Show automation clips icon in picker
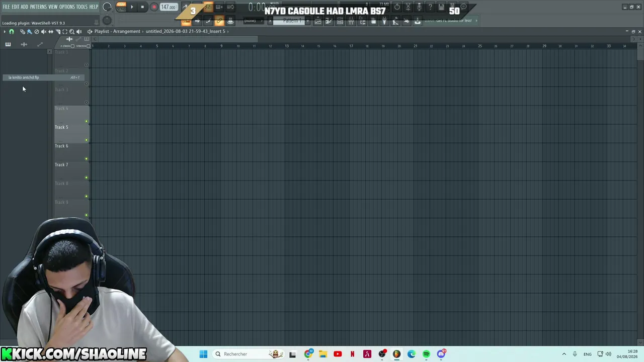 (x=40, y=44)
